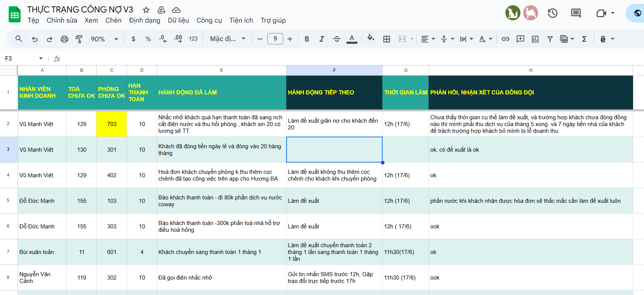Open the fill color picker
This screenshot has height=295, width=644.
coord(371,38)
